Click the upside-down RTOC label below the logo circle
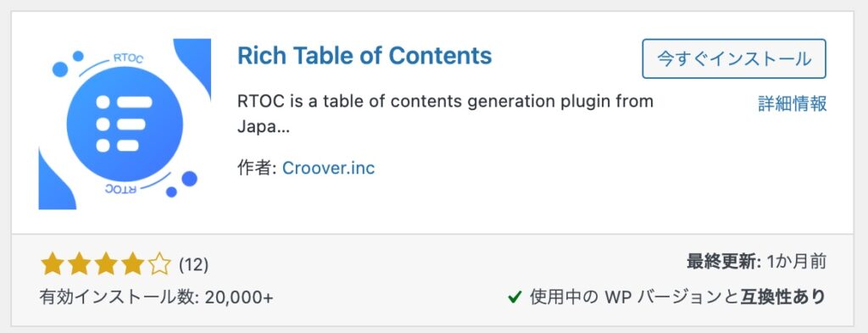868x333 pixels. click(x=121, y=190)
